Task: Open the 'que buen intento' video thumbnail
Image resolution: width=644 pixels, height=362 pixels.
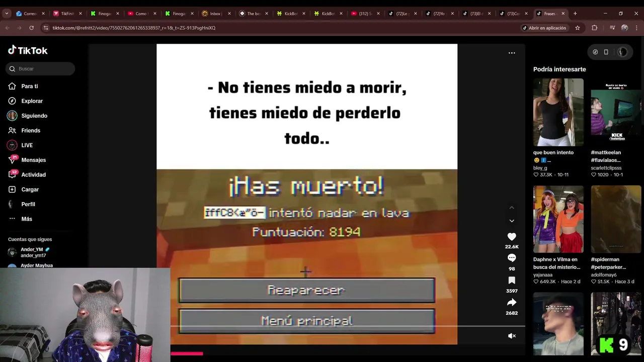Action: tap(558, 112)
